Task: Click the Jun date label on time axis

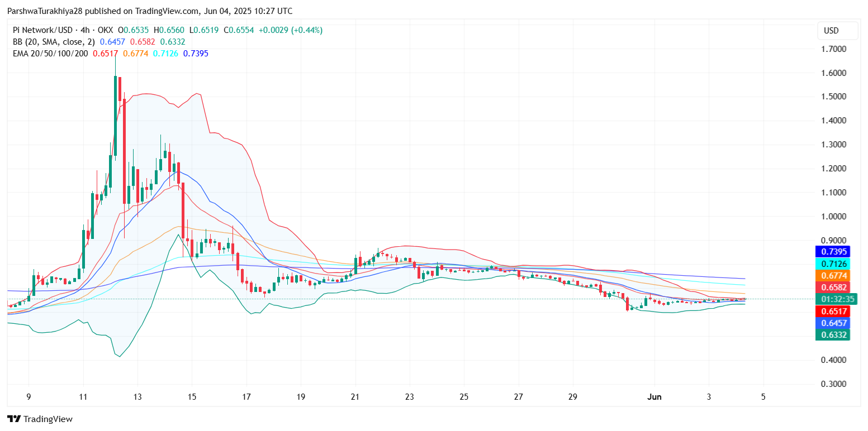Action: click(x=654, y=397)
